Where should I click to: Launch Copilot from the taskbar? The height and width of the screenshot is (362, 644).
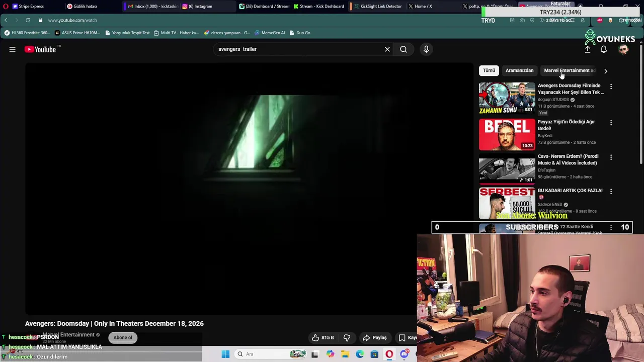tap(330, 354)
